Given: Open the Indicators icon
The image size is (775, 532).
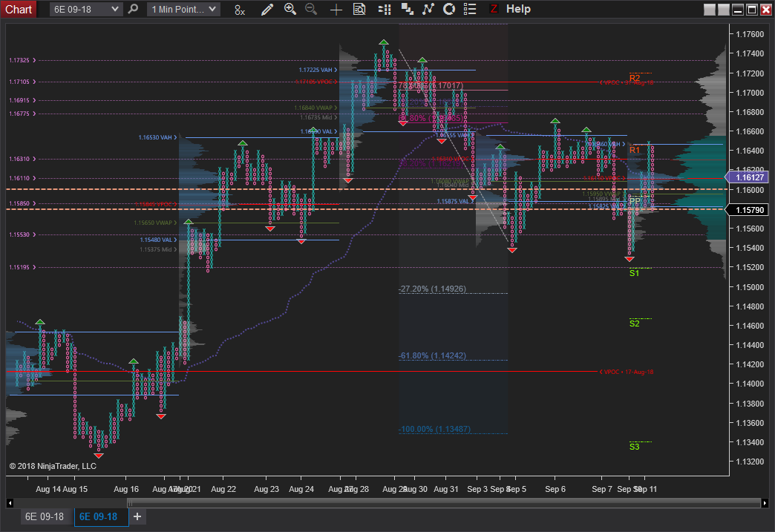Looking at the screenshot, I should pos(428,10).
